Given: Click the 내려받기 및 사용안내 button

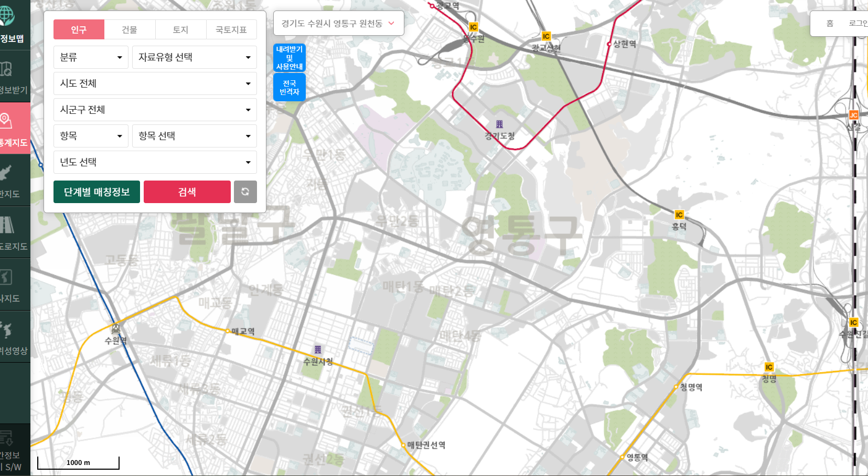Looking at the screenshot, I should (x=290, y=58).
